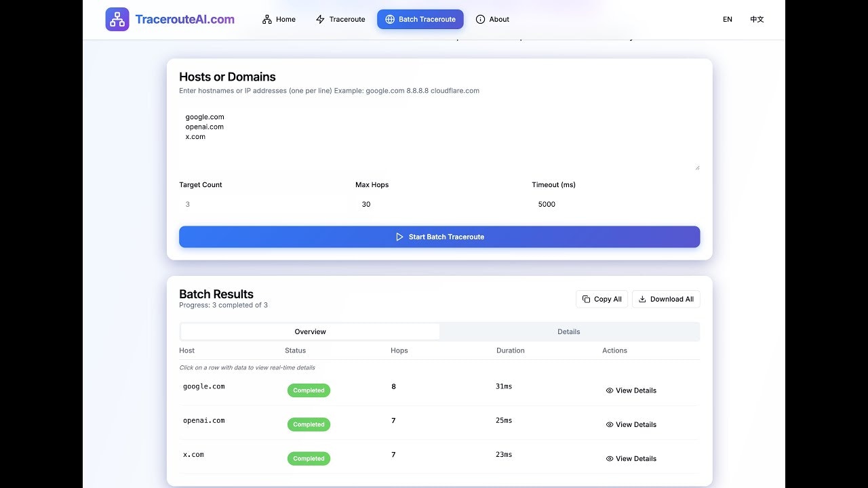View Details for openai.com
This screenshot has height=488, width=868.
(631, 424)
